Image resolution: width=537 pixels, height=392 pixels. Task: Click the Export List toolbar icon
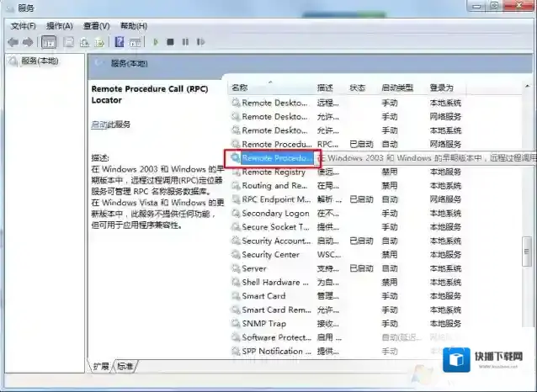[x=99, y=41]
